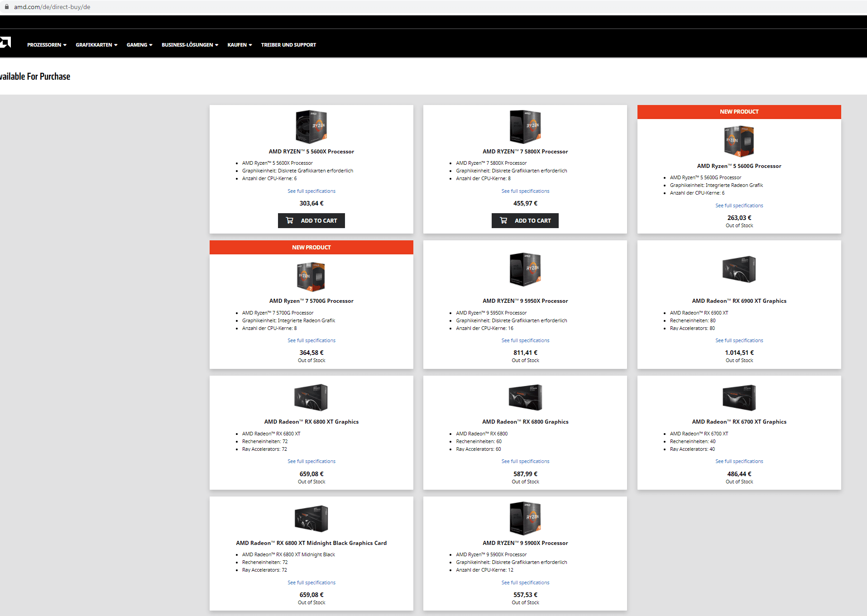Click the 364,58 € price
This screenshot has height=616, width=867.
point(311,353)
